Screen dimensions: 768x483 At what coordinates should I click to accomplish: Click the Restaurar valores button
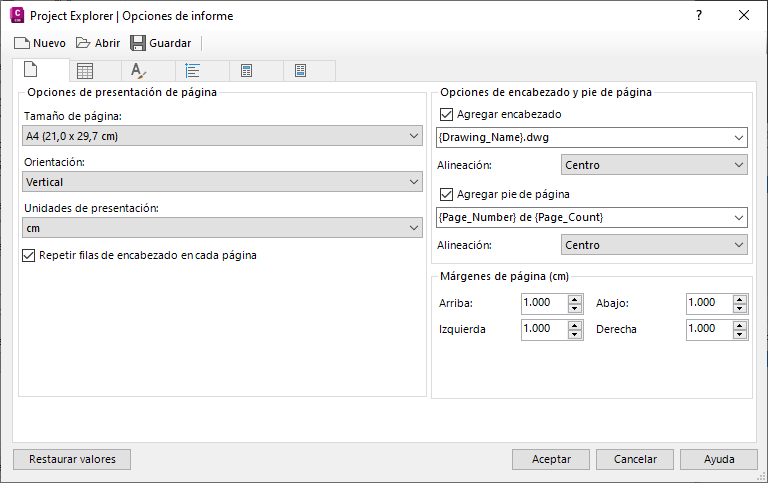tap(72, 460)
